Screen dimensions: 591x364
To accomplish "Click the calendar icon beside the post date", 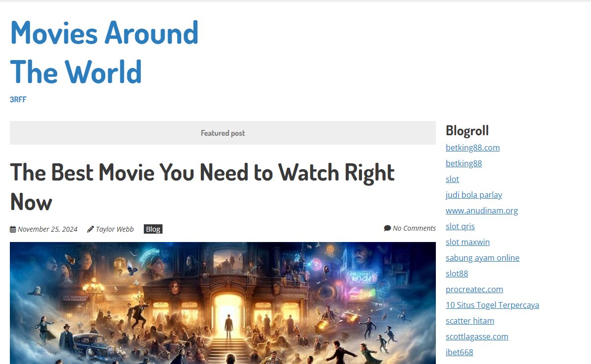I will tap(13, 229).
